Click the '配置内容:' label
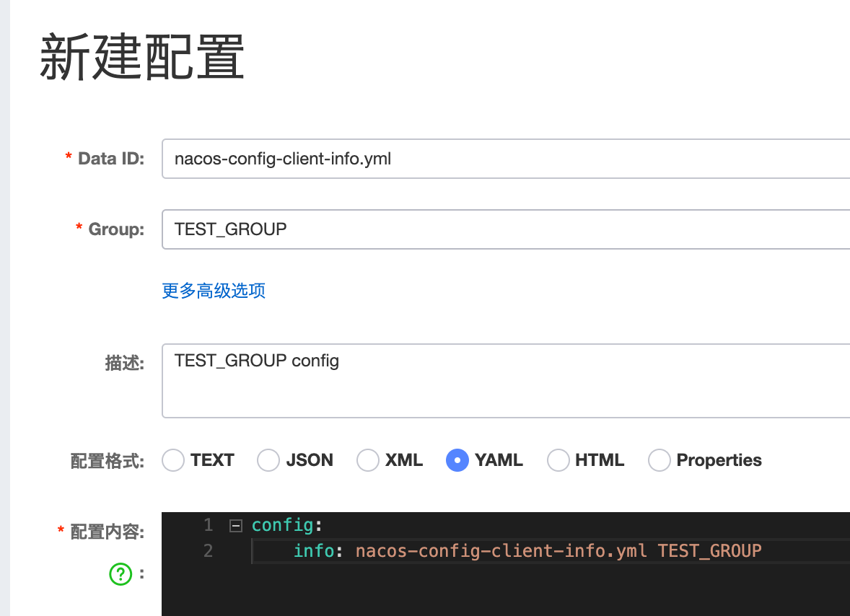Screen dimensions: 850x616 (x=108, y=532)
